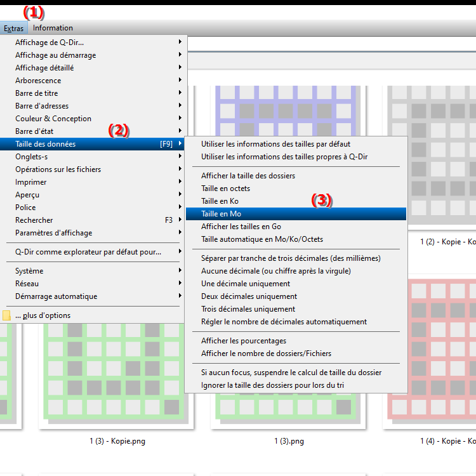Toggle Séparer par tranche de trois décimales

pos(296,258)
